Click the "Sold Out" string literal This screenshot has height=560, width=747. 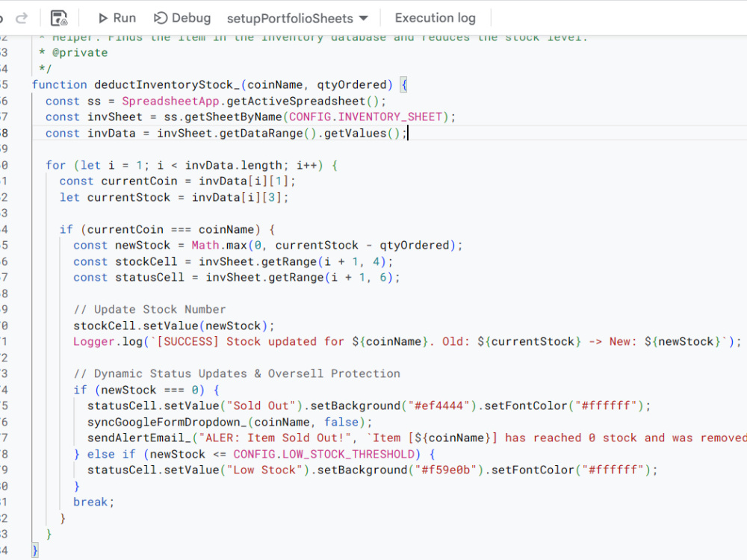coord(261,405)
